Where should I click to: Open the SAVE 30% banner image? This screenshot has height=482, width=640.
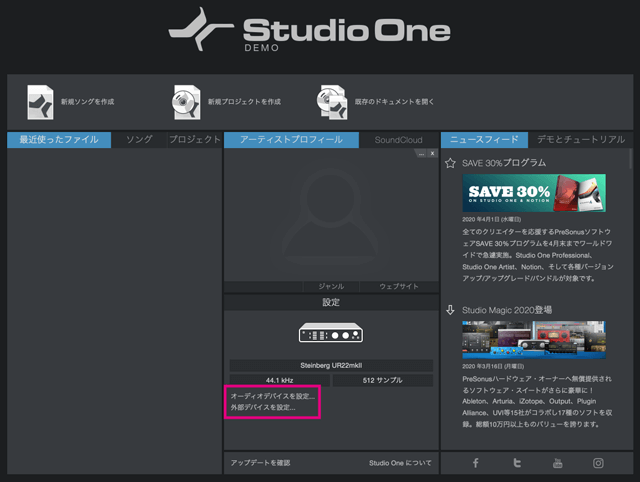click(x=534, y=193)
